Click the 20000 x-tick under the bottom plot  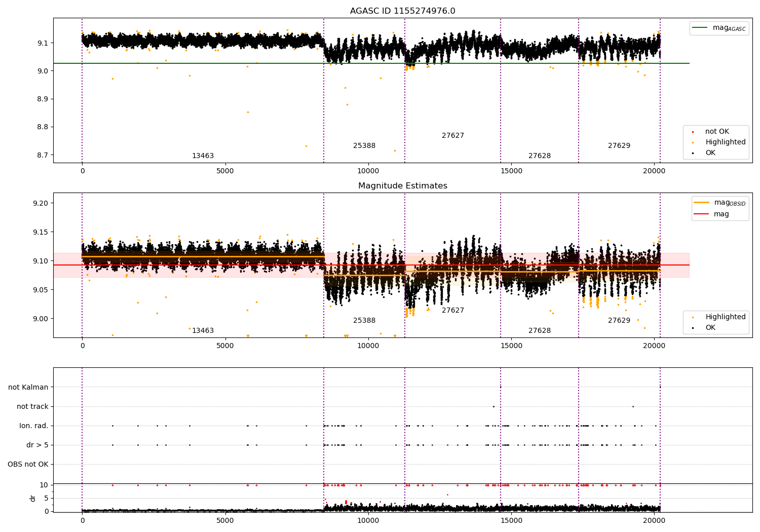[x=654, y=520]
